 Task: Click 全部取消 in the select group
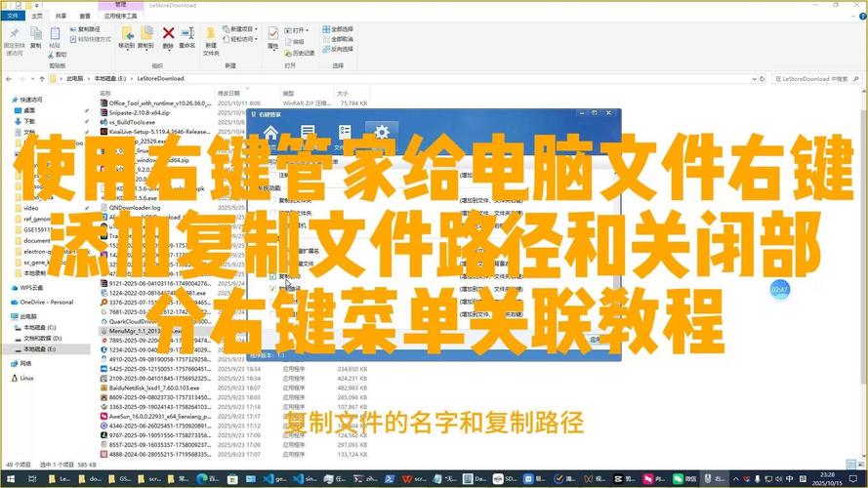pos(338,39)
